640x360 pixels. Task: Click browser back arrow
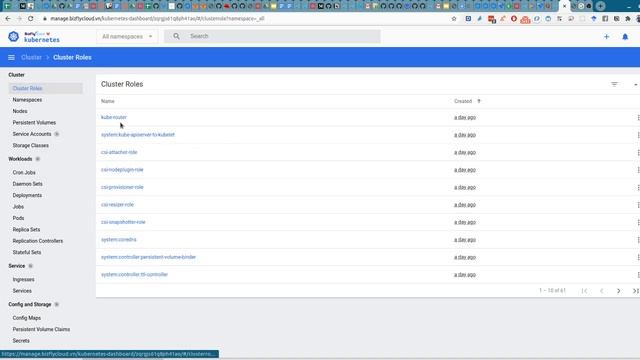coord(8,18)
